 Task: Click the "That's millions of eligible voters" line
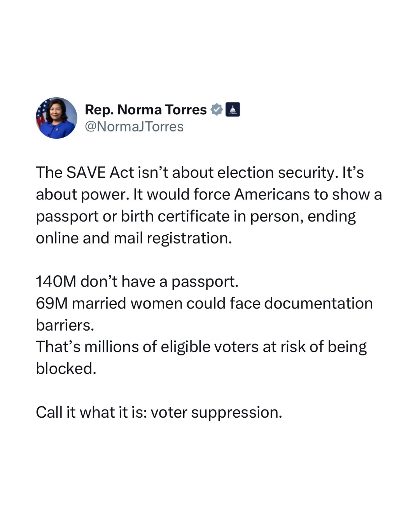click(x=201, y=347)
